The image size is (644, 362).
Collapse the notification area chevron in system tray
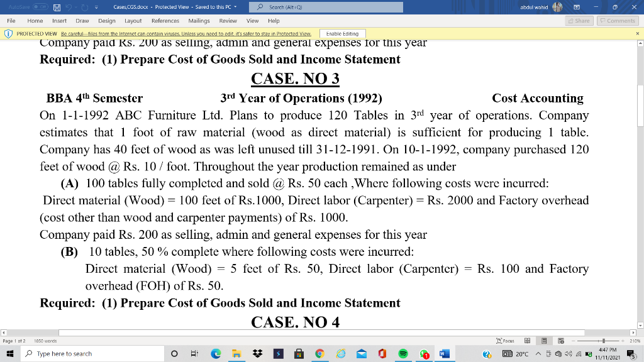click(538, 353)
